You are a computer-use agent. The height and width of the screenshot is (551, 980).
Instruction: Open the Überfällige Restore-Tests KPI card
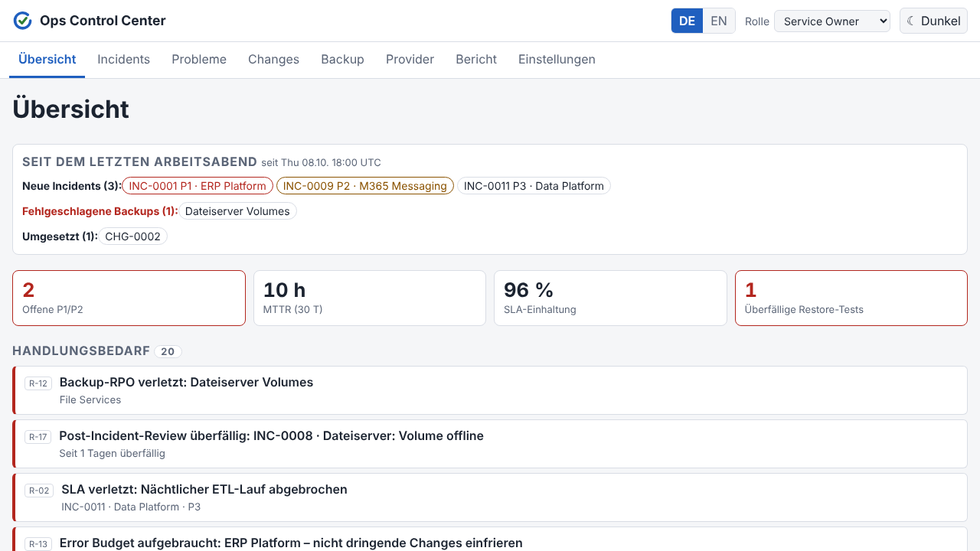click(x=851, y=298)
